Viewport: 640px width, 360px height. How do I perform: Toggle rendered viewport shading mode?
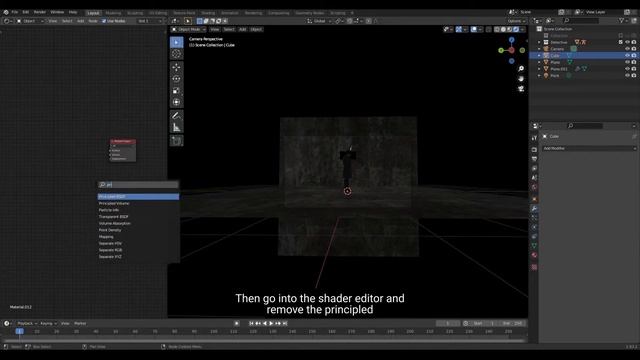coord(516,29)
